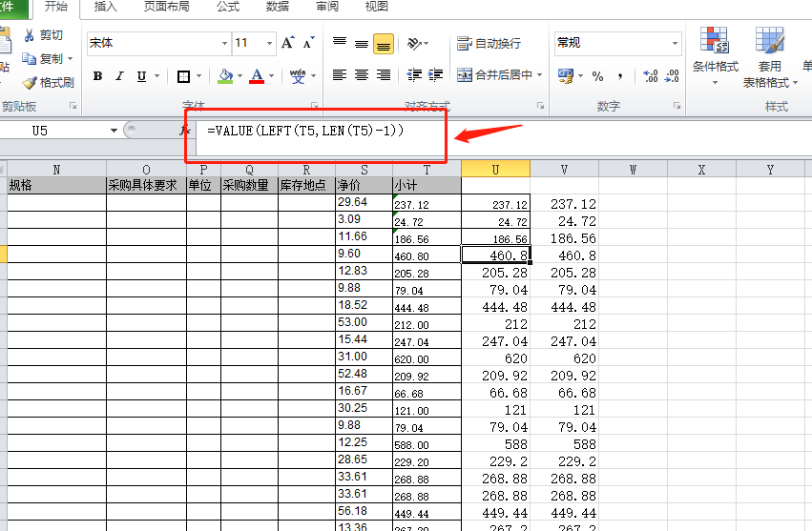
Task: Open font name dropdown 宋体
Action: point(224,44)
